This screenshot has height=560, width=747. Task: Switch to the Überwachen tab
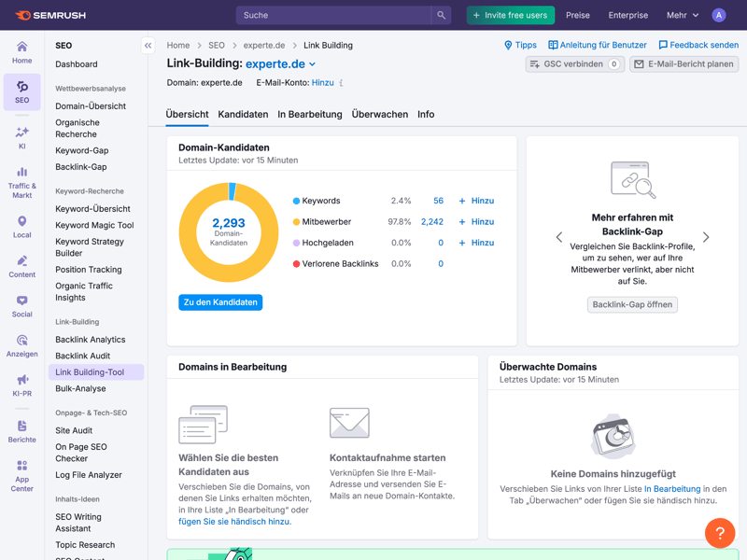coord(379,114)
